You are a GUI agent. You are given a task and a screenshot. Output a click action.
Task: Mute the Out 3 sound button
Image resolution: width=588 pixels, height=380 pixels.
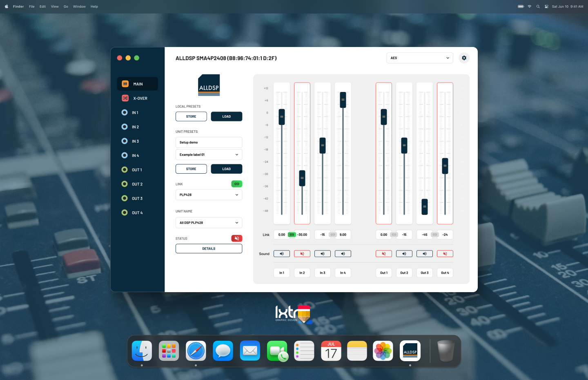click(x=425, y=254)
